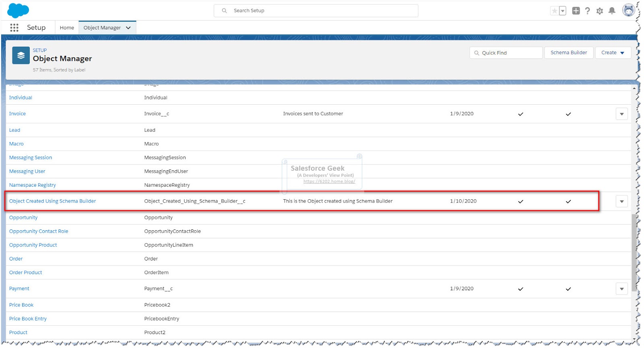Open the Invoice object
The width and height of the screenshot is (644, 349).
click(x=17, y=114)
